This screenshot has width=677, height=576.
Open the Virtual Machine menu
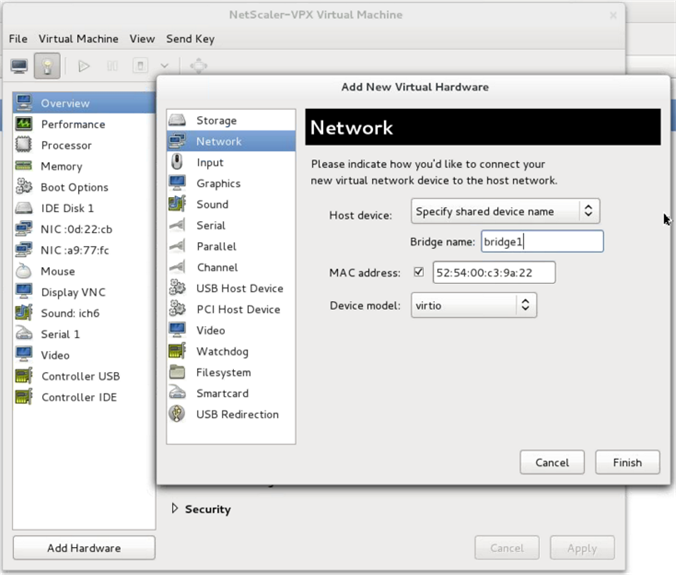tap(78, 39)
